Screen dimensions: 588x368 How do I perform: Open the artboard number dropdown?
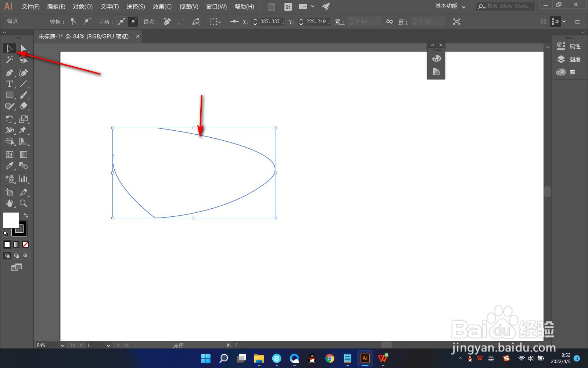(108, 345)
